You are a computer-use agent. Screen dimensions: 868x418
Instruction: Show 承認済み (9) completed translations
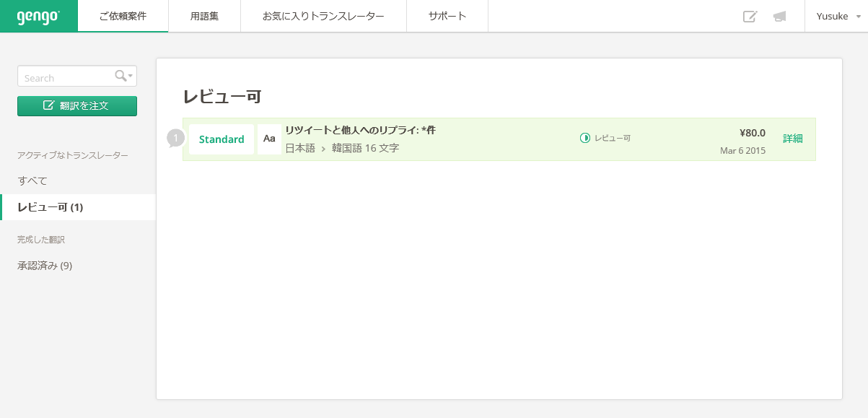pyautogui.click(x=45, y=266)
